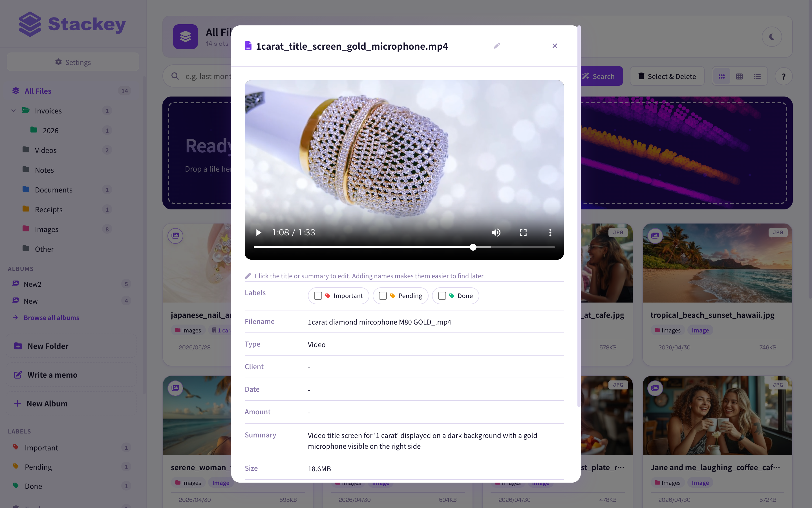This screenshot has width=812, height=508.
Task: Create a New Folder
Action: point(71,346)
